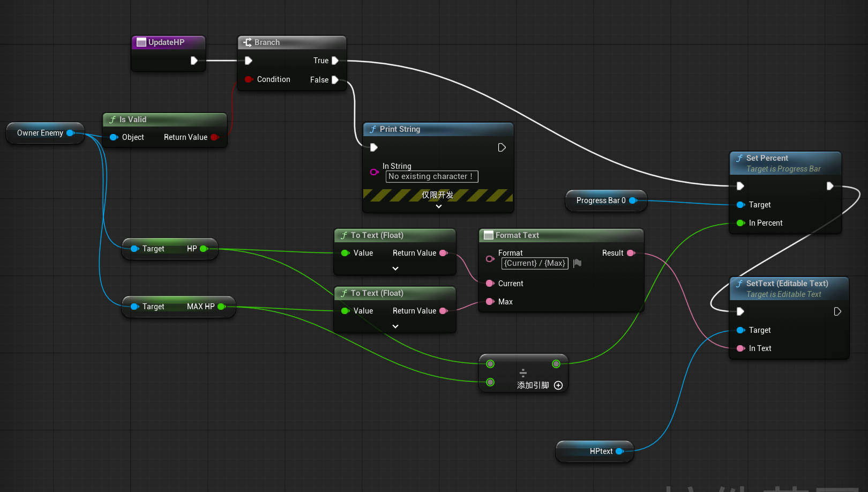Click the Branch node True execution pin

pyautogui.click(x=335, y=61)
